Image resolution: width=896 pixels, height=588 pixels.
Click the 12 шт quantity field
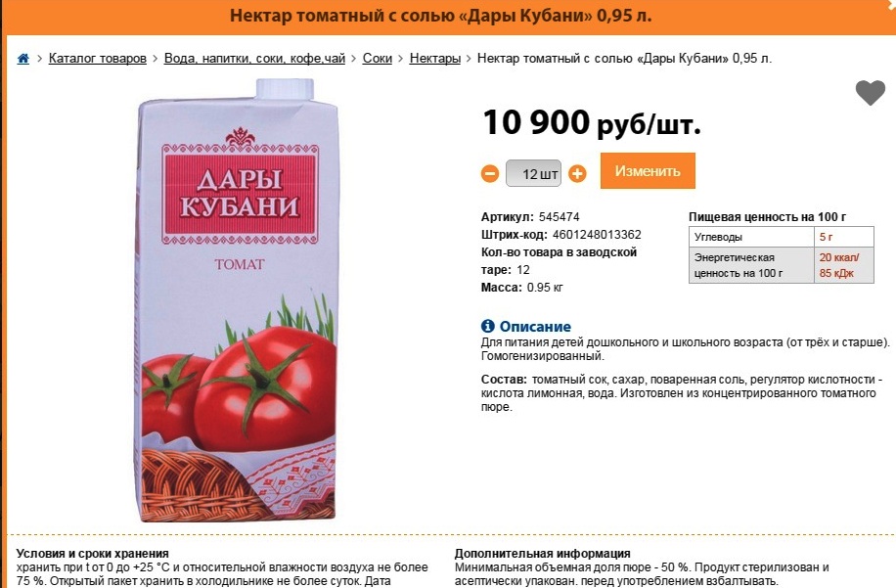533,173
